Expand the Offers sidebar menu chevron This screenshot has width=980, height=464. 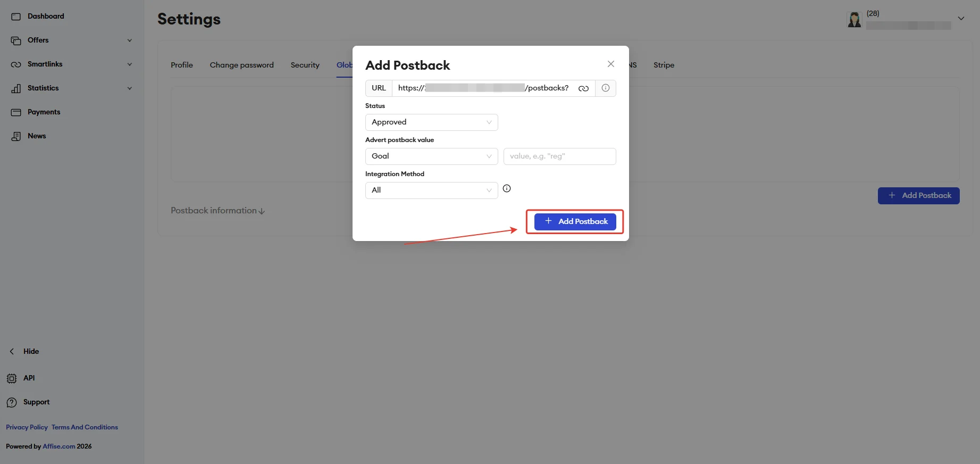pyautogui.click(x=130, y=40)
